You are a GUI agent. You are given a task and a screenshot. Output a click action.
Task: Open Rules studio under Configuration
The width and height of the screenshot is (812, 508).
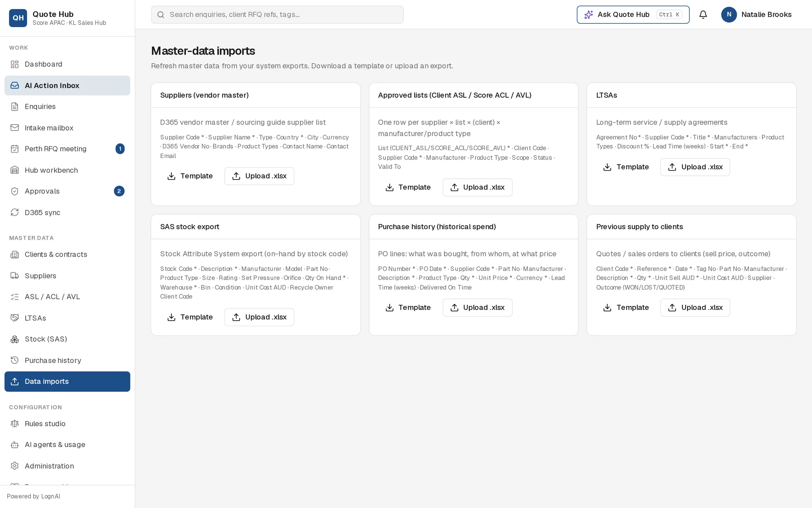[67, 423]
